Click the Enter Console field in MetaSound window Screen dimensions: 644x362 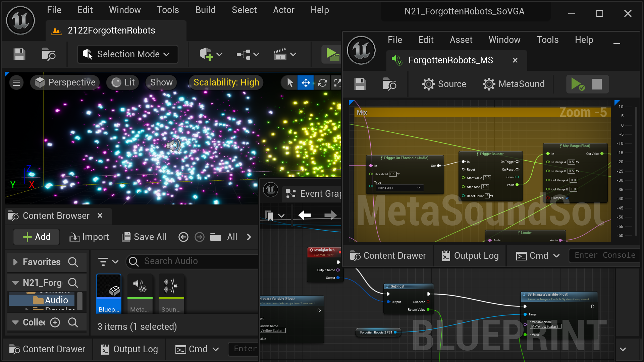605,256
